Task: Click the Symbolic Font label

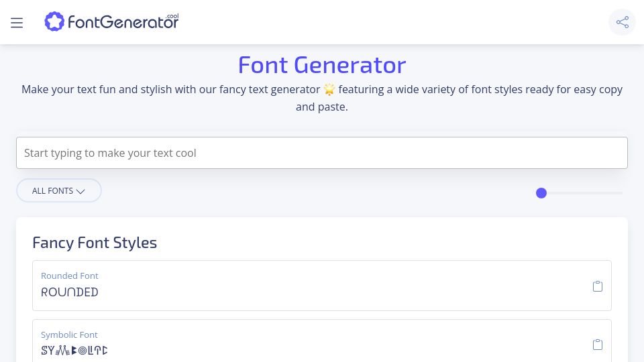Action: [x=69, y=335]
